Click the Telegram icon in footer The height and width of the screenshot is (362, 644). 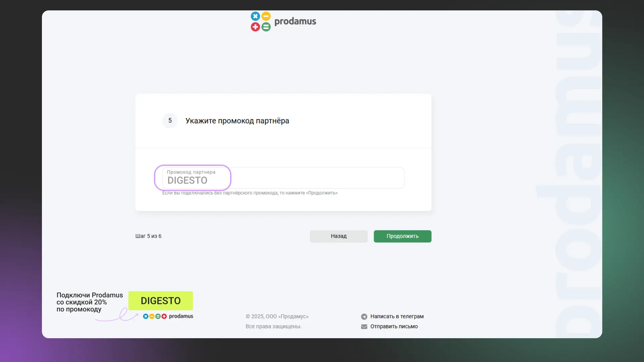[x=364, y=316]
